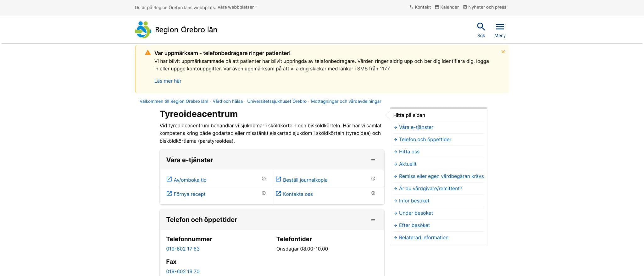Go to Mottagningar och vårdavdelningar breadcrumb

346,101
